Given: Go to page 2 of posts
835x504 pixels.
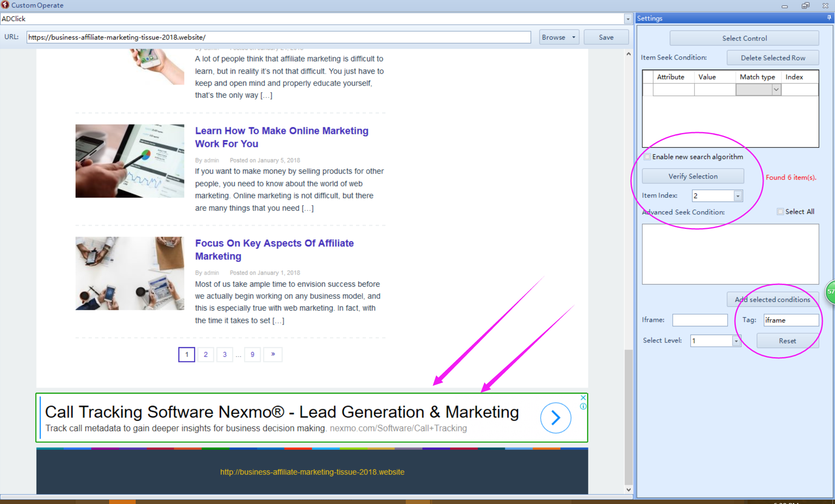Looking at the screenshot, I should click(206, 355).
